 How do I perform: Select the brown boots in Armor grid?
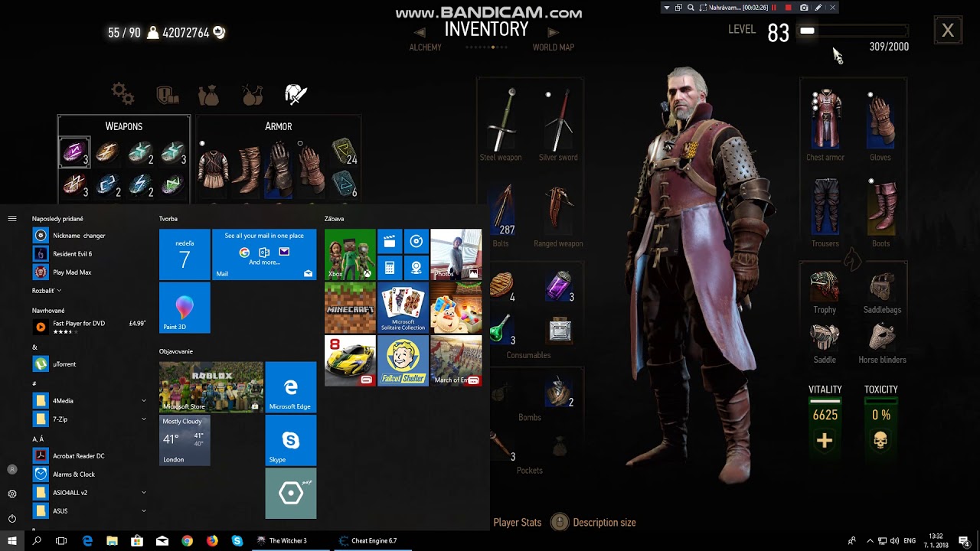point(245,168)
